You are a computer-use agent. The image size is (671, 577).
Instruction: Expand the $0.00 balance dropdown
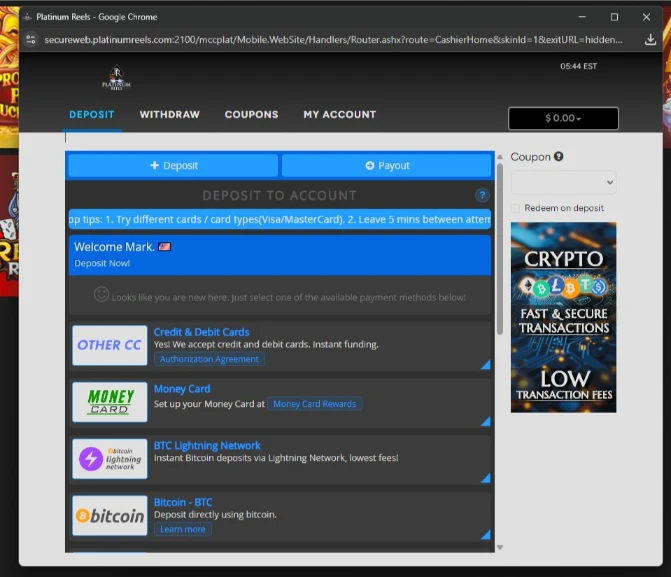click(563, 118)
